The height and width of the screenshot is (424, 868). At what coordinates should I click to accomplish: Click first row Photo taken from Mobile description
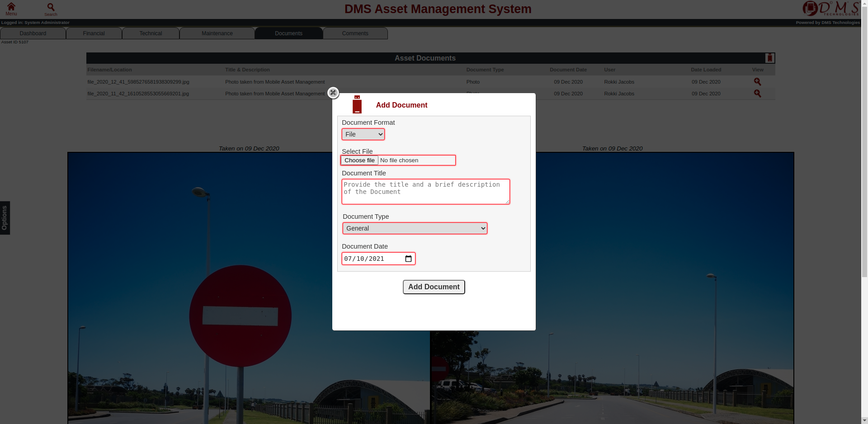pyautogui.click(x=275, y=82)
